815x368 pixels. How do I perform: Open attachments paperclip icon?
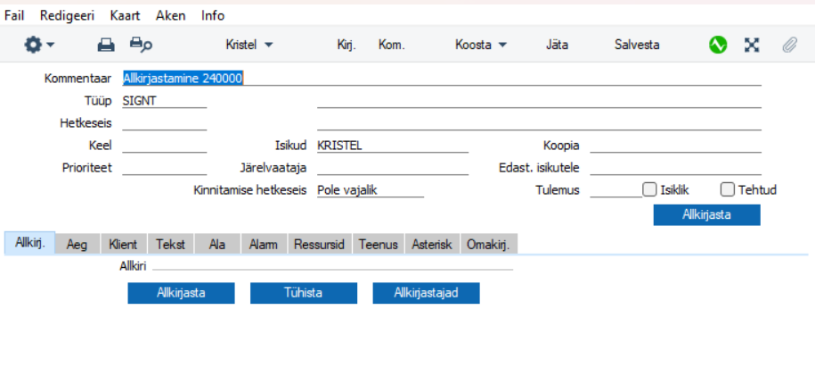pyautogui.click(x=789, y=45)
